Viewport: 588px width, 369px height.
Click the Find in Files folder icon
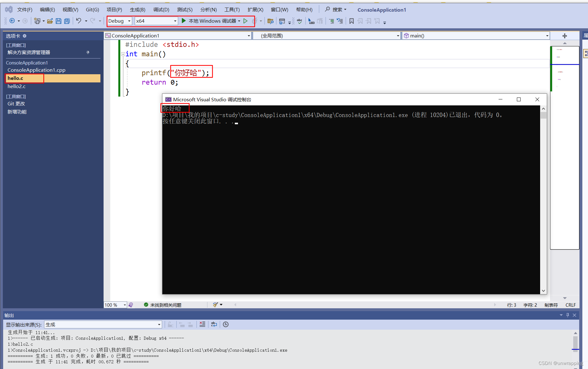270,21
